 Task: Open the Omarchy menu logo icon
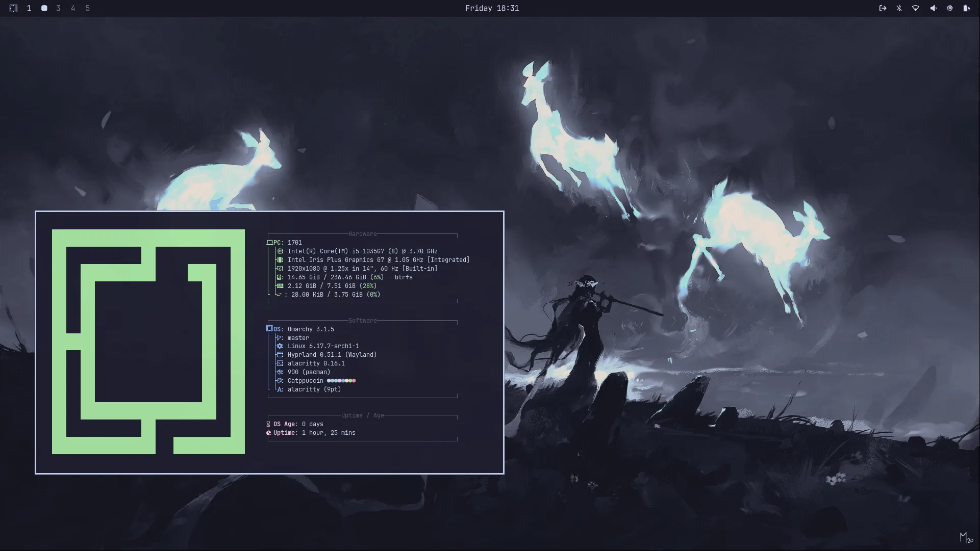13,8
